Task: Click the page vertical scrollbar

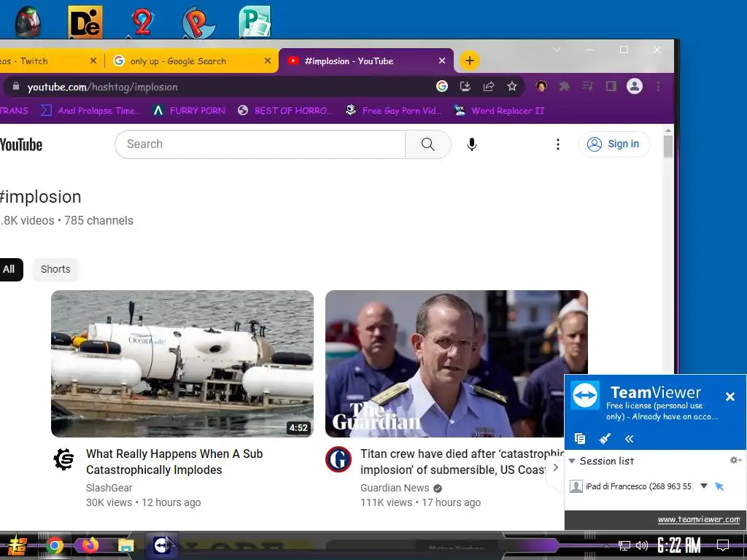Action: coord(668,146)
